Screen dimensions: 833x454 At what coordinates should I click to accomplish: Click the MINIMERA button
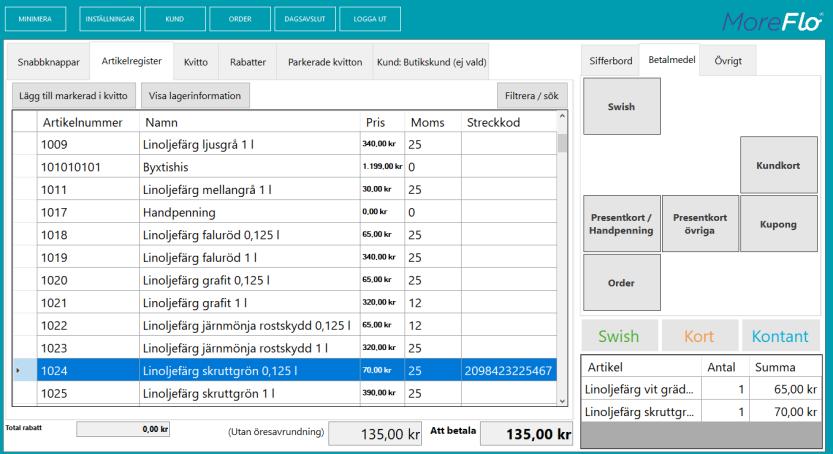36,19
